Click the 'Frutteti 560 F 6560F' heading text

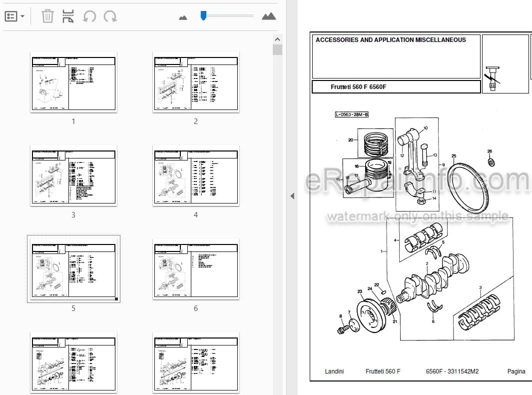pyautogui.click(x=358, y=87)
